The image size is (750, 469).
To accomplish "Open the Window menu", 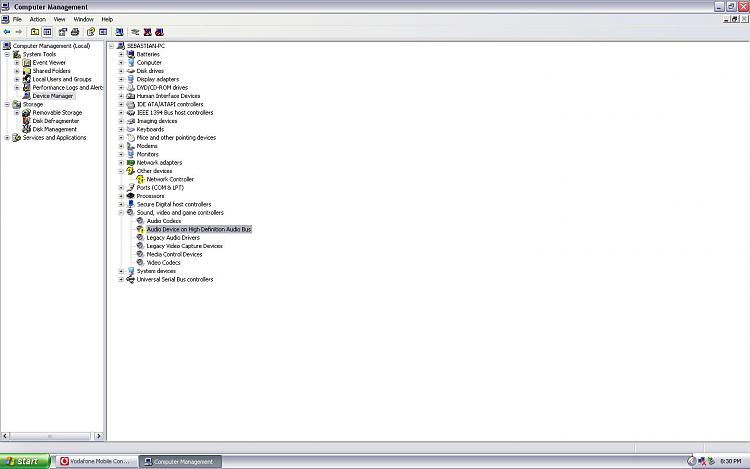I will click(84, 20).
